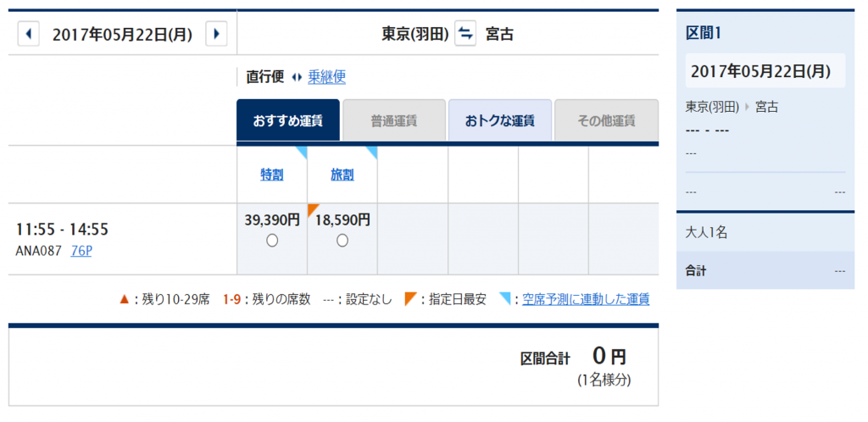
Task: Click the 宮古 destination name in header
Action: 499,34
